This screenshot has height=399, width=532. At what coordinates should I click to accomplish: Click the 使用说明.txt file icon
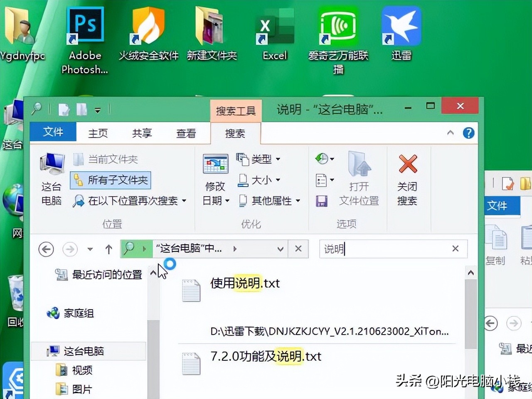click(191, 290)
